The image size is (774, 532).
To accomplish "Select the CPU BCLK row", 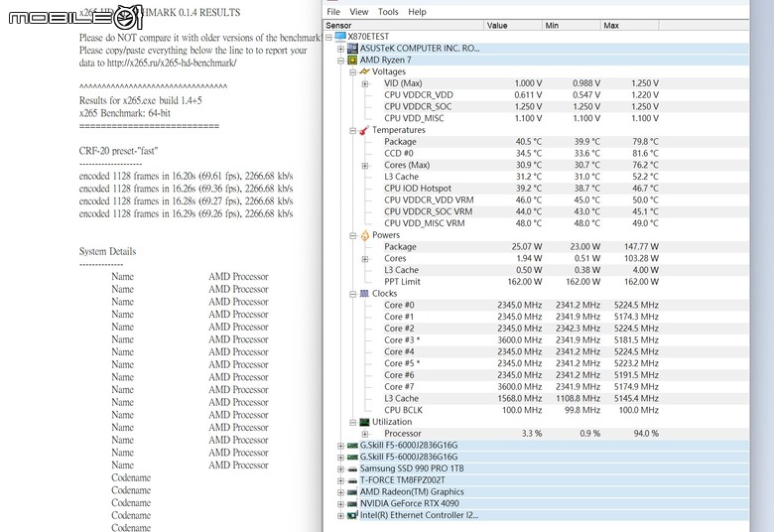I will 521,411.
